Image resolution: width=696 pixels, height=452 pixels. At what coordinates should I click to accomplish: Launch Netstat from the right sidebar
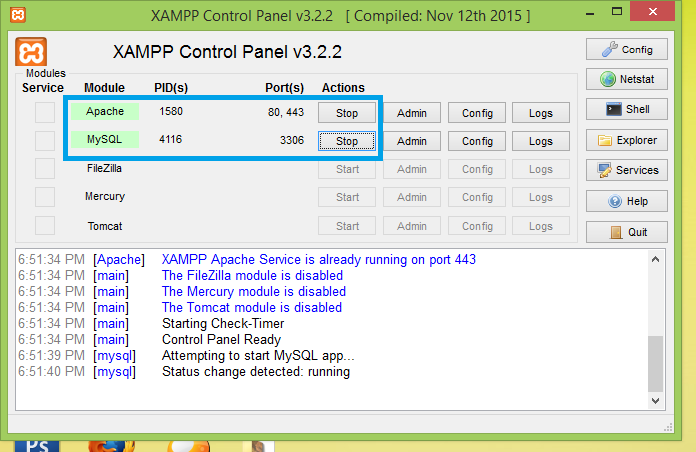pyautogui.click(x=626, y=79)
